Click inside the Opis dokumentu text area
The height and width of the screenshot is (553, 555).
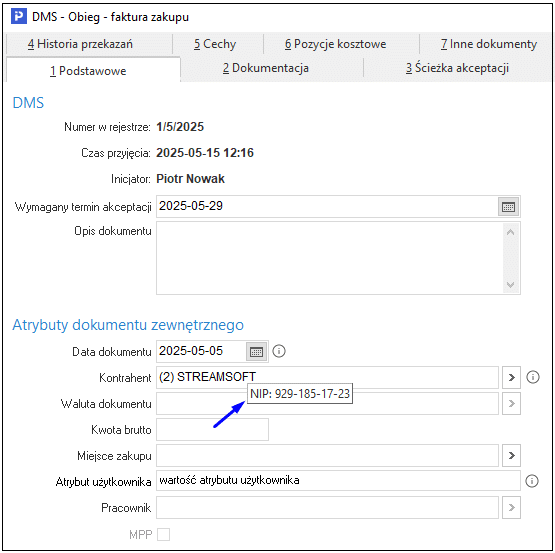(x=329, y=258)
